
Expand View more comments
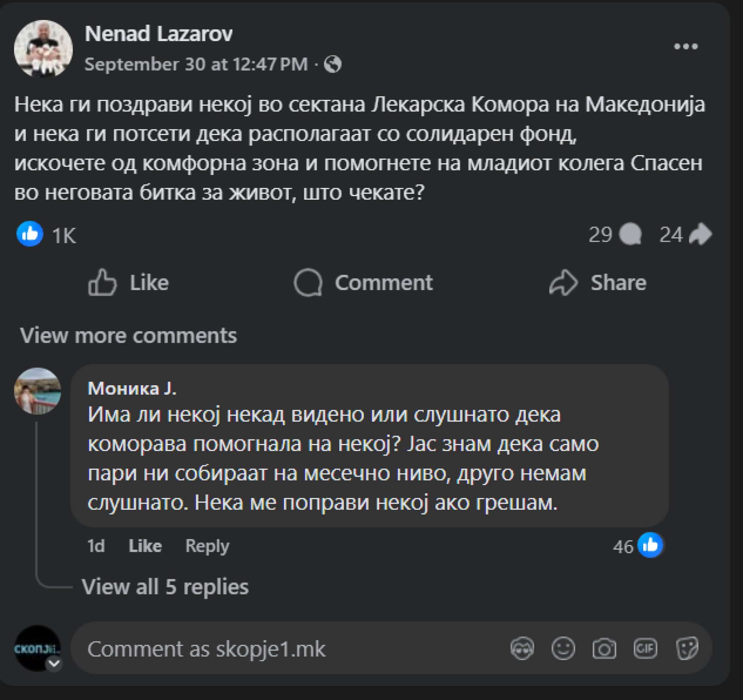click(128, 335)
